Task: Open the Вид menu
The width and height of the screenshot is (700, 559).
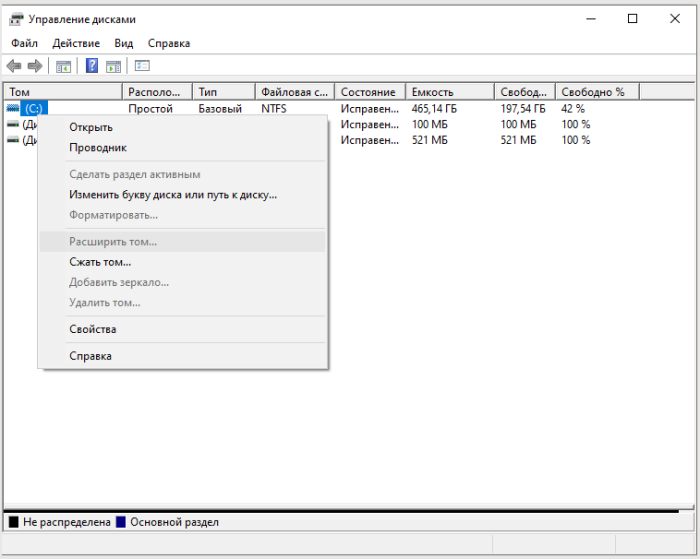Action: 123,43
